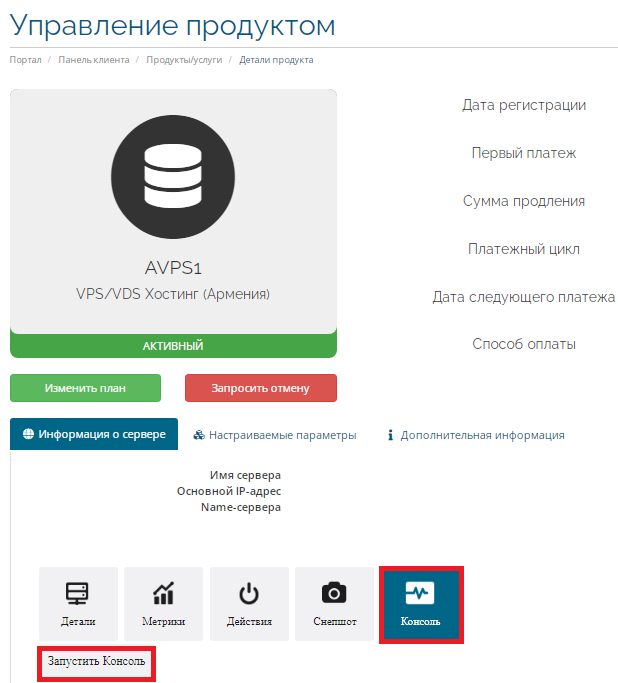Image resolution: width=618 pixels, height=683 pixels.
Task: Select the Консоль monitor tile
Action: pyautogui.click(x=420, y=604)
